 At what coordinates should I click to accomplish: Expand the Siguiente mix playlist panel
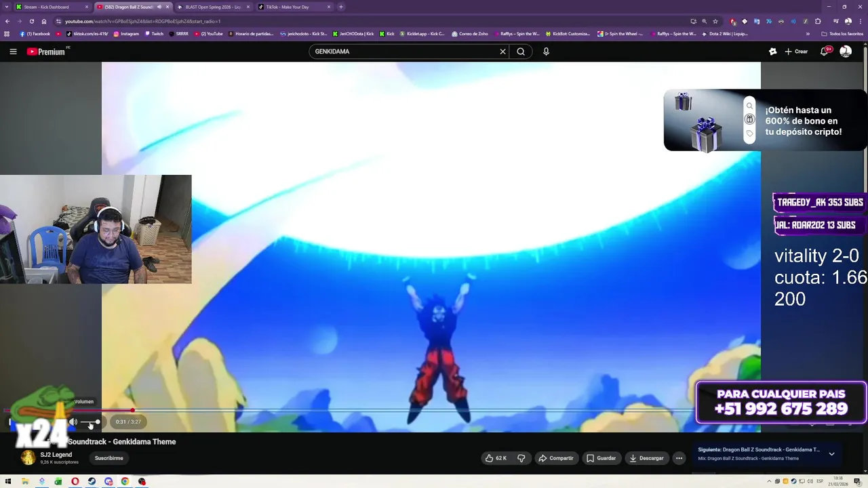[x=831, y=454]
